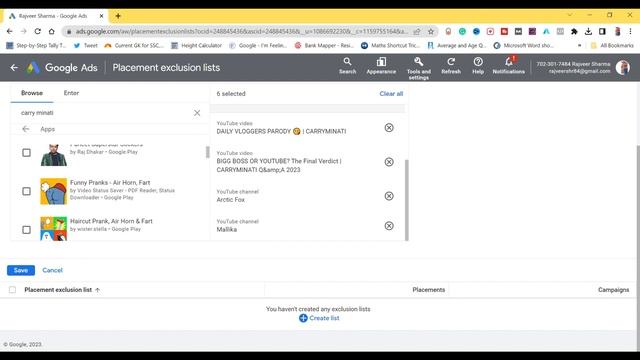Open the Height Calculator bookmark
The height and width of the screenshot is (360, 640).
click(x=196, y=45)
